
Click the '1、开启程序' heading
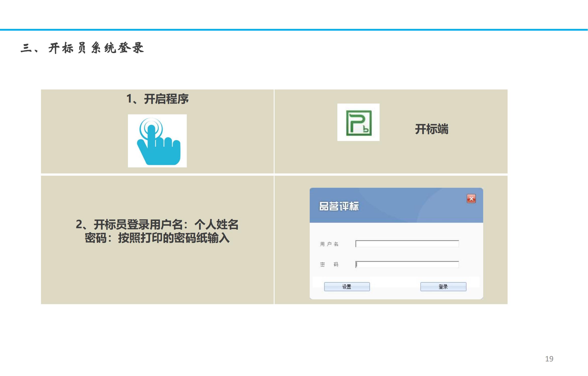(157, 99)
